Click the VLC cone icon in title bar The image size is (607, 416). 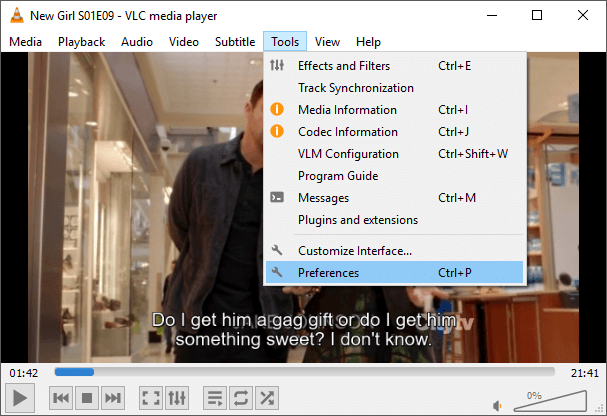coord(17,15)
